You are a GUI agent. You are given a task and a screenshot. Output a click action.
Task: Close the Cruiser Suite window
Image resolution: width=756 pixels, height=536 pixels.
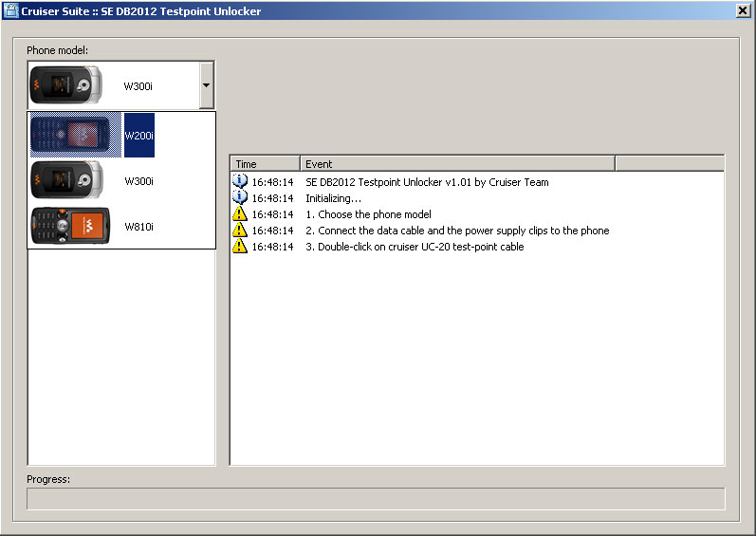point(743,10)
